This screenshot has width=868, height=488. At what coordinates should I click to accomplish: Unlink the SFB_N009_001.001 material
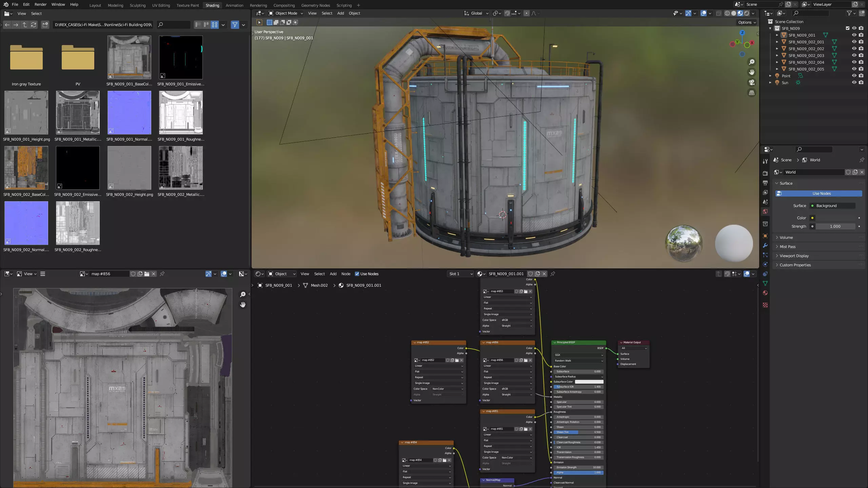[544, 274]
